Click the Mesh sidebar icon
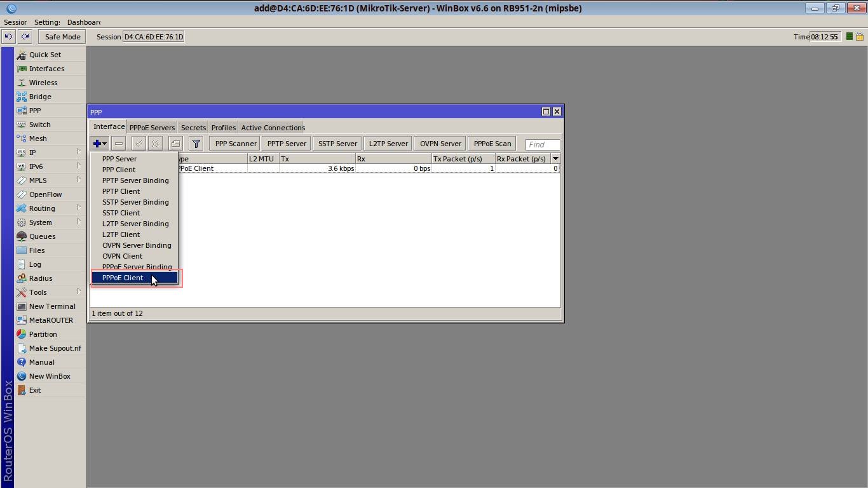The height and width of the screenshot is (488, 868). click(22, 139)
